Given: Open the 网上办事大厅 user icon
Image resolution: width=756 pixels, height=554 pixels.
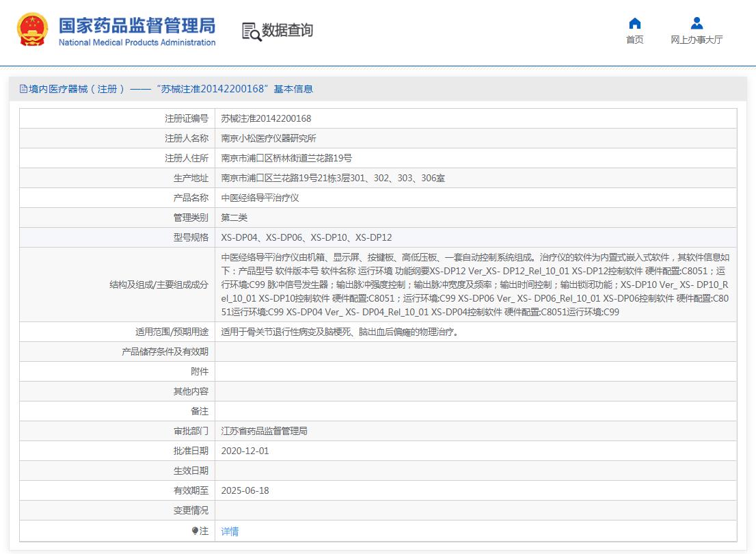Looking at the screenshot, I should click(697, 23).
